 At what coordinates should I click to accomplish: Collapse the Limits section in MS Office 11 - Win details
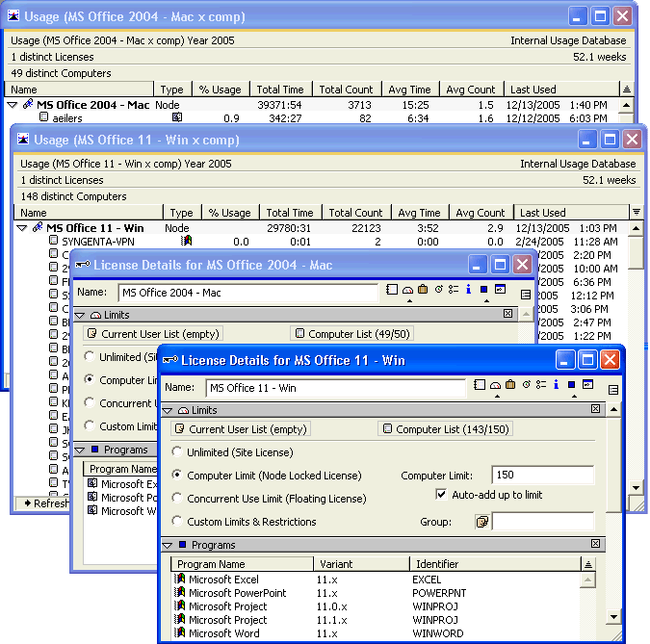(168, 410)
